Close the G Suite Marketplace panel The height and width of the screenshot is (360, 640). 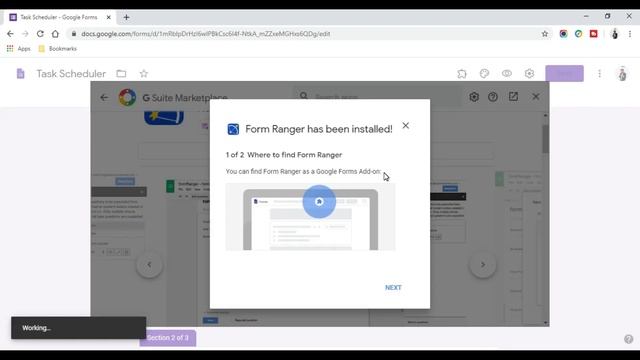(536, 97)
